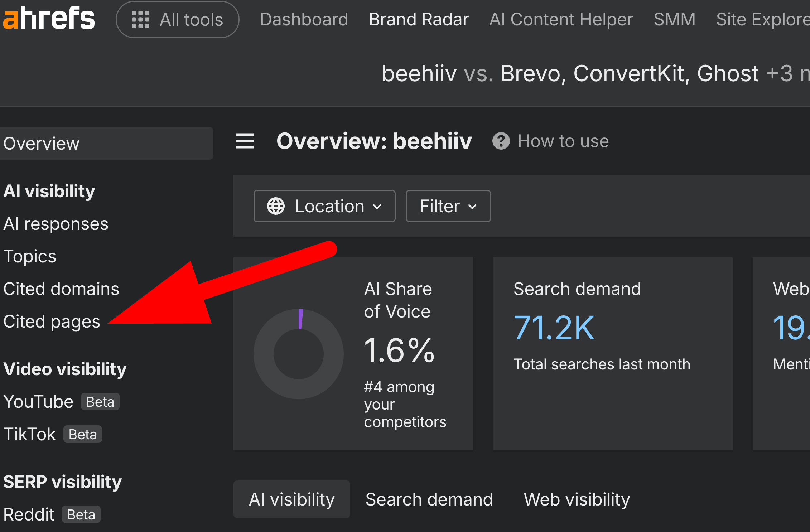Toggle the sidebar hamburger menu icon

click(x=245, y=141)
